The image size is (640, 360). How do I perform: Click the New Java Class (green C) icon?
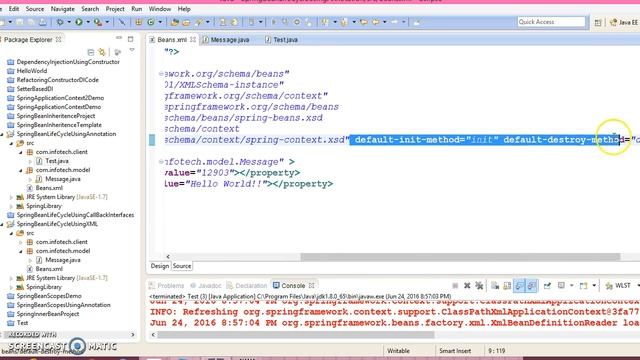pos(151,22)
